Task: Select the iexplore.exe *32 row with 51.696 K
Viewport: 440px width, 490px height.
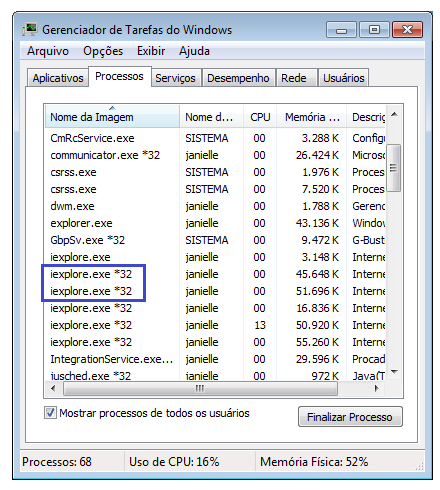Action: pyautogui.click(x=215, y=291)
